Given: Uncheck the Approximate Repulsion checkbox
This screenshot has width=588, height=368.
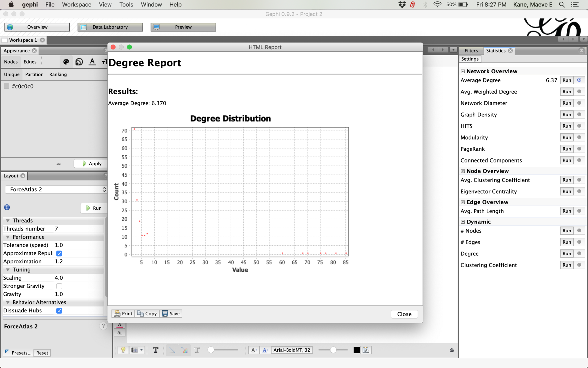Looking at the screenshot, I should pyautogui.click(x=59, y=253).
